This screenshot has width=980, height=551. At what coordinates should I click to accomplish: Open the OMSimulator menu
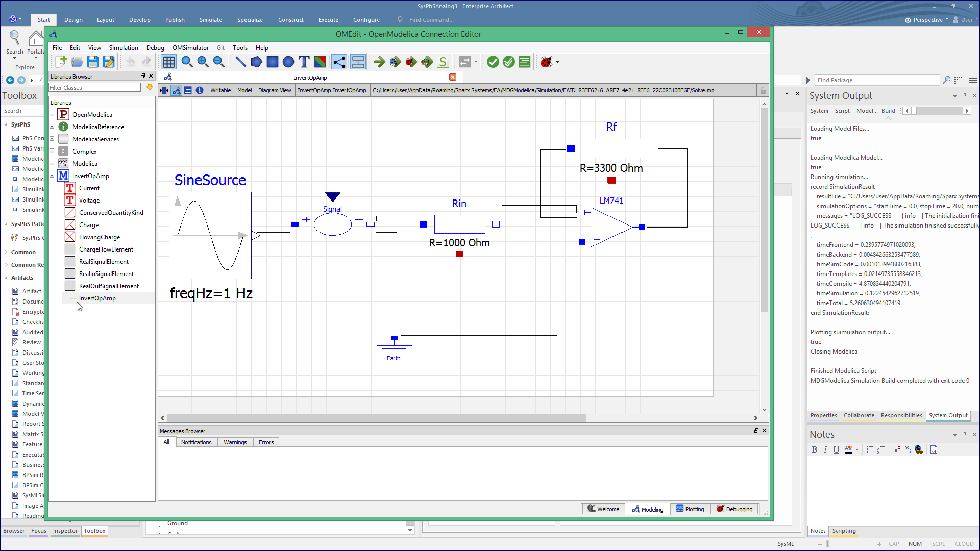190,47
